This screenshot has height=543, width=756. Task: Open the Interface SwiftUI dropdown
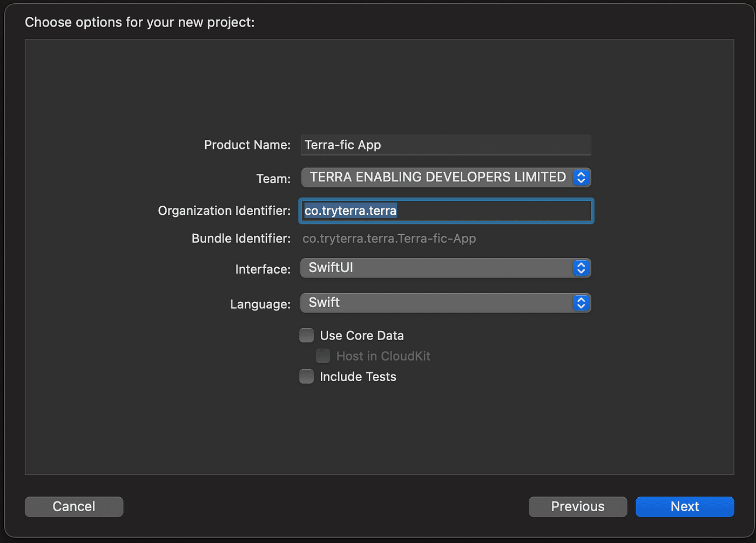(446, 268)
